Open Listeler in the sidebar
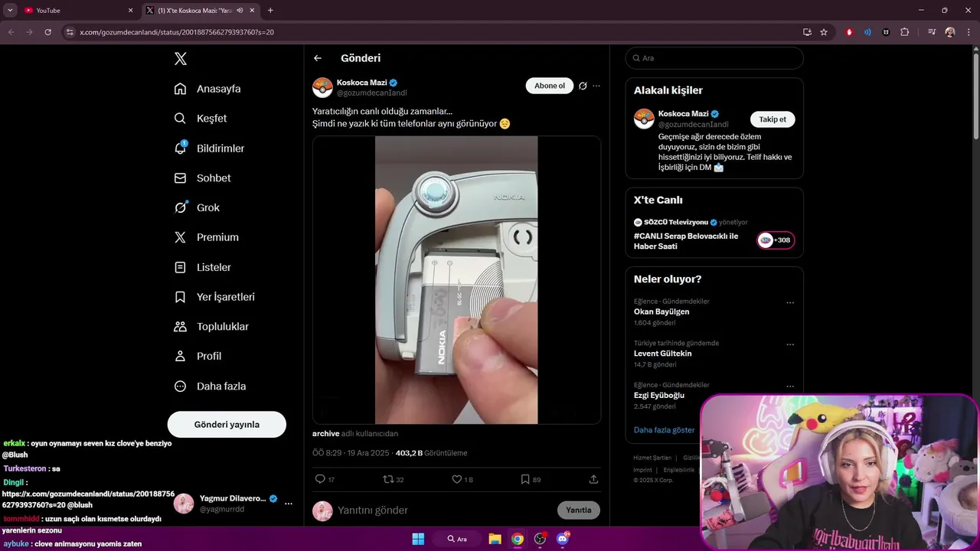The image size is (980, 551). 202,267
